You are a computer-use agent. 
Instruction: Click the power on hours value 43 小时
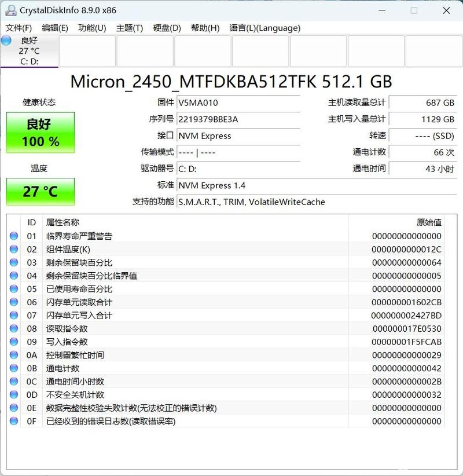click(x=422, y=169)
